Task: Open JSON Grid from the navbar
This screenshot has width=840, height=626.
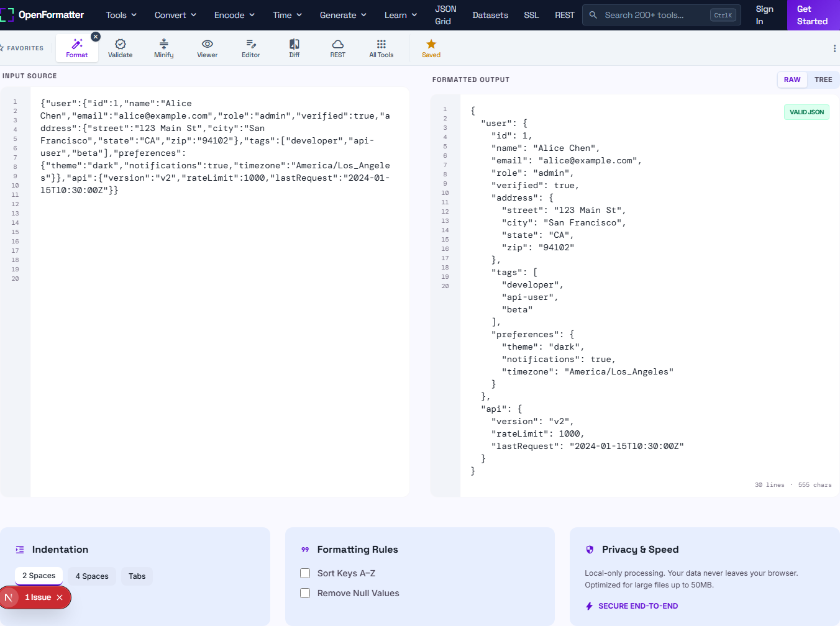Action: [x=445, y=15]
